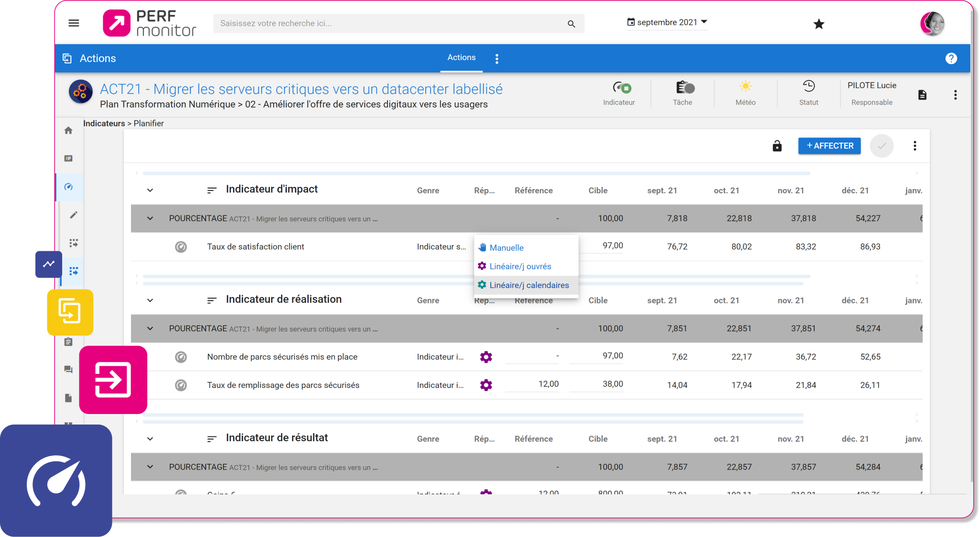This screenshot has width=980, height=537.
Task: Open the action header more options
Action: (955, 95)
